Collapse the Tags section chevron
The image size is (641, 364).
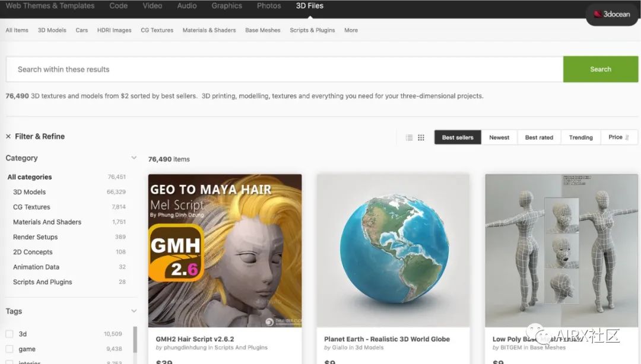point(134,311)
